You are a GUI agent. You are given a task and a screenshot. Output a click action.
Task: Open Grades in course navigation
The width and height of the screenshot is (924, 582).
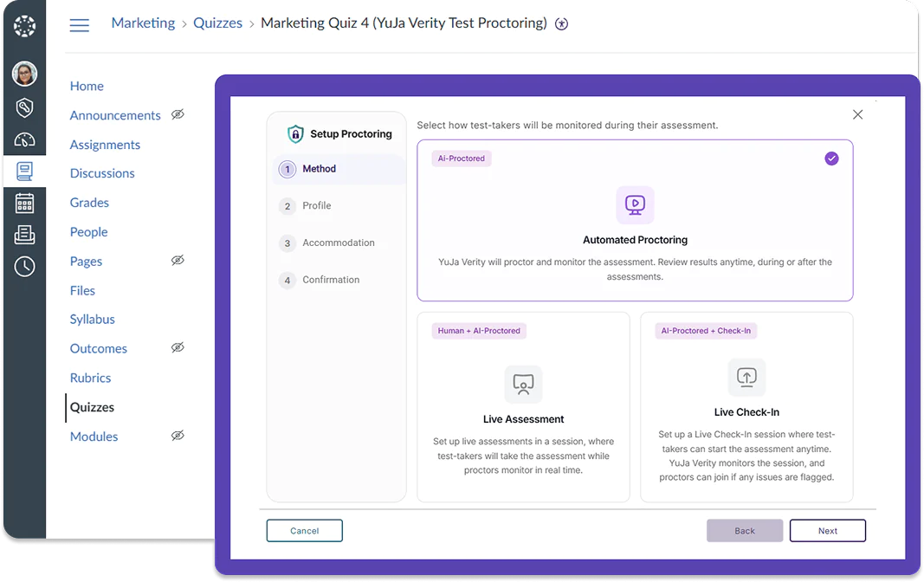click(x=89, y=203)
